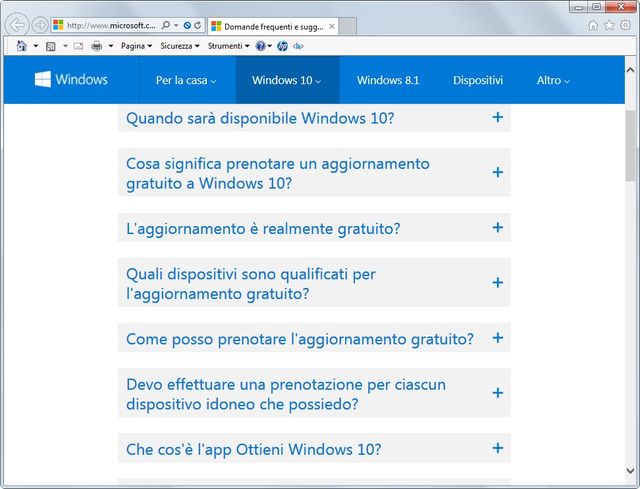Click the Help question mark icon

click(260, 46)
